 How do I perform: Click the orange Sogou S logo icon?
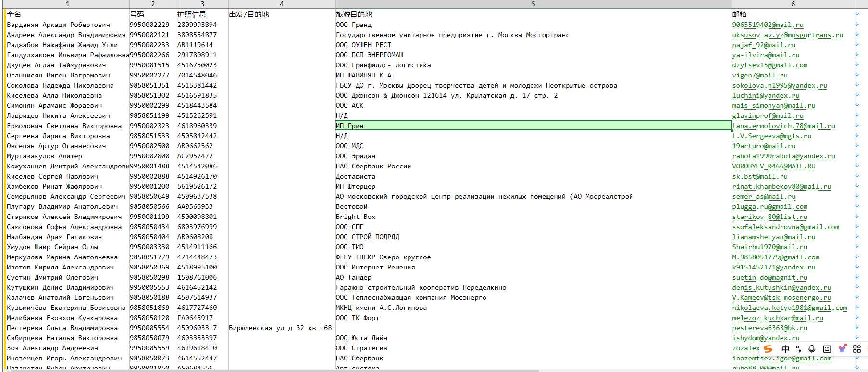(769, 349)
